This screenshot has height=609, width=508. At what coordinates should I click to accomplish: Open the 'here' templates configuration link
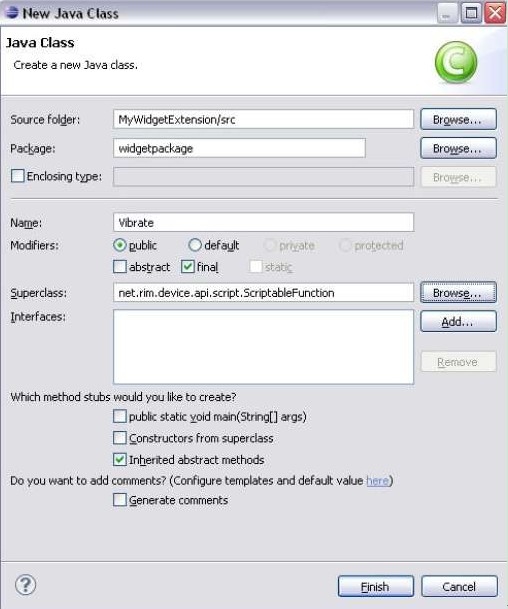(x=378, y=481)
